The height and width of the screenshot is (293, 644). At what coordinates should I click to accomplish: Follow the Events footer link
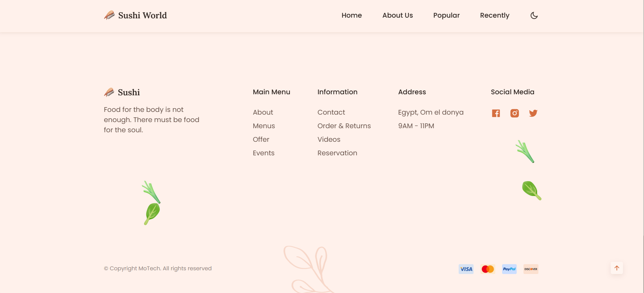[263, 153]
